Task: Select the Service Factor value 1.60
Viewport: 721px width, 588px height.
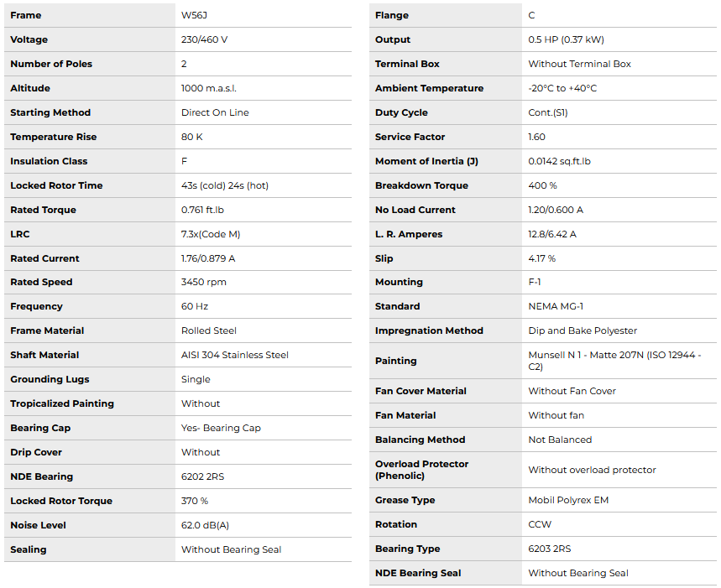Action: click(x=536, y=137)
